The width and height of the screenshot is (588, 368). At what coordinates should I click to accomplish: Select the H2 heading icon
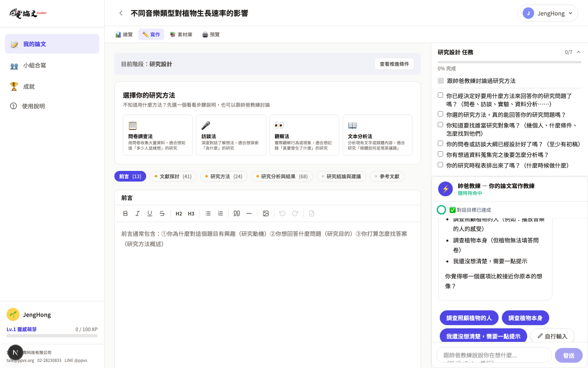tap(178, 213)
